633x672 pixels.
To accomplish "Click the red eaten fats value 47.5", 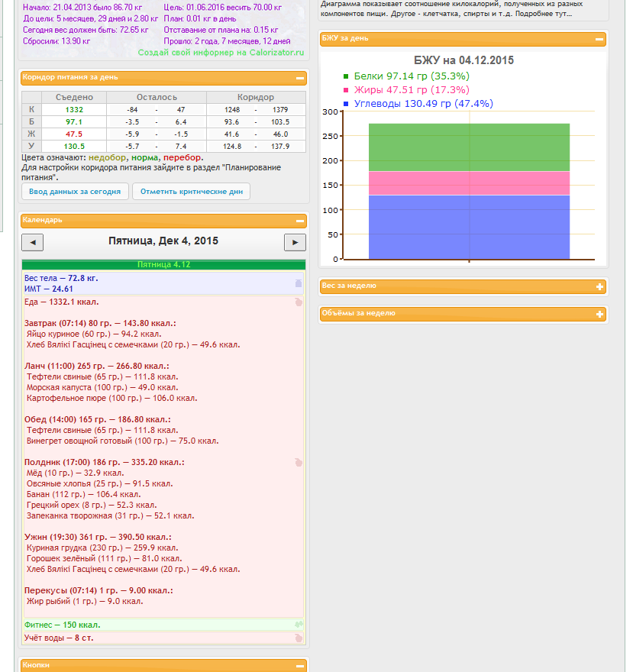I will tap(74, 134).
